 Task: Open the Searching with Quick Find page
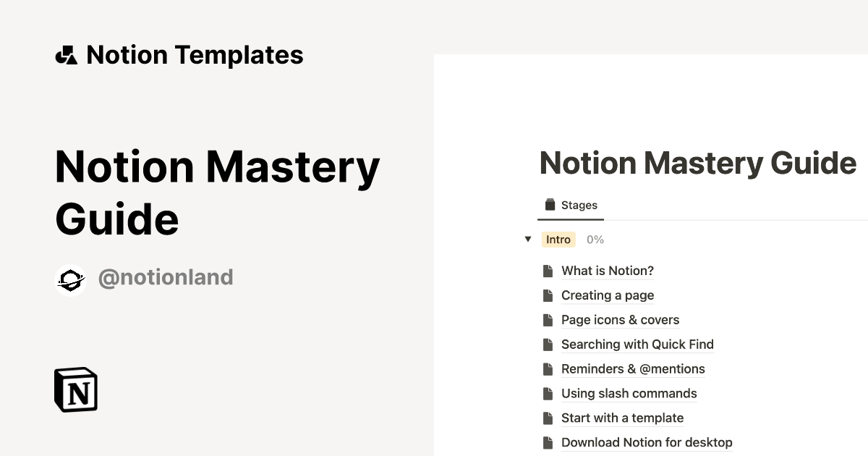coord(637,345)
